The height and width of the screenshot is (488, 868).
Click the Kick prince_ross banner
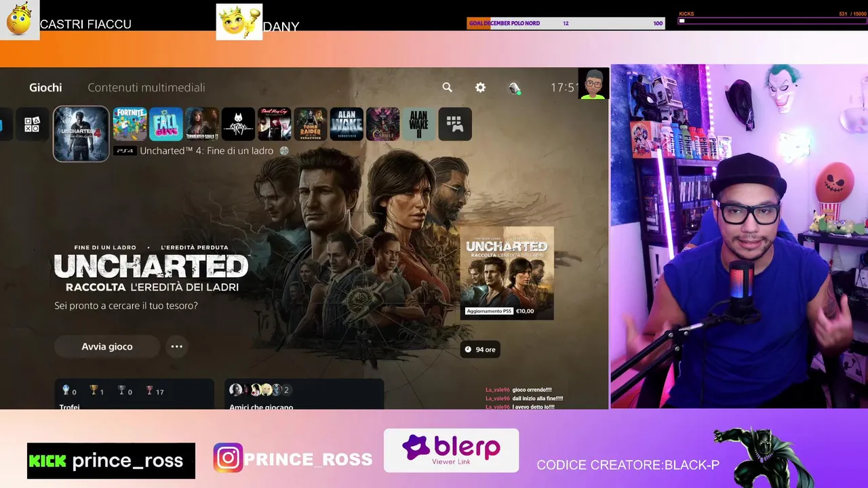111,461
